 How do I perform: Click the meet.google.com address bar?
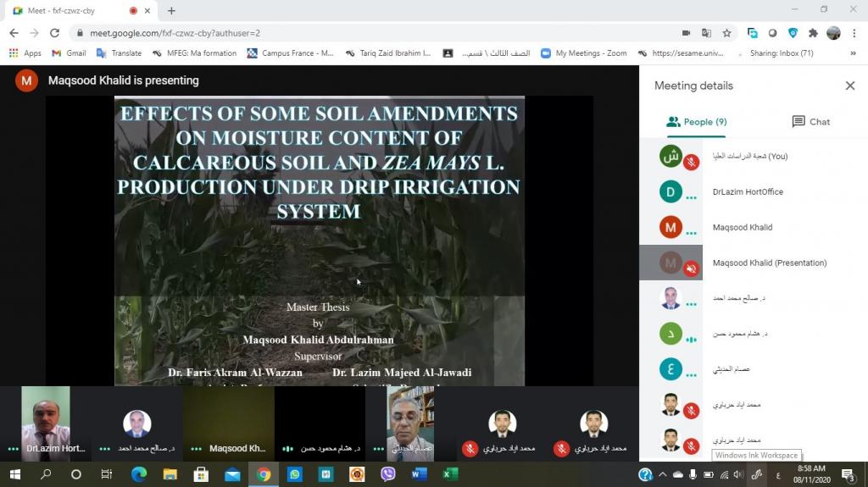pyautogui.click(x=339, y=33)
